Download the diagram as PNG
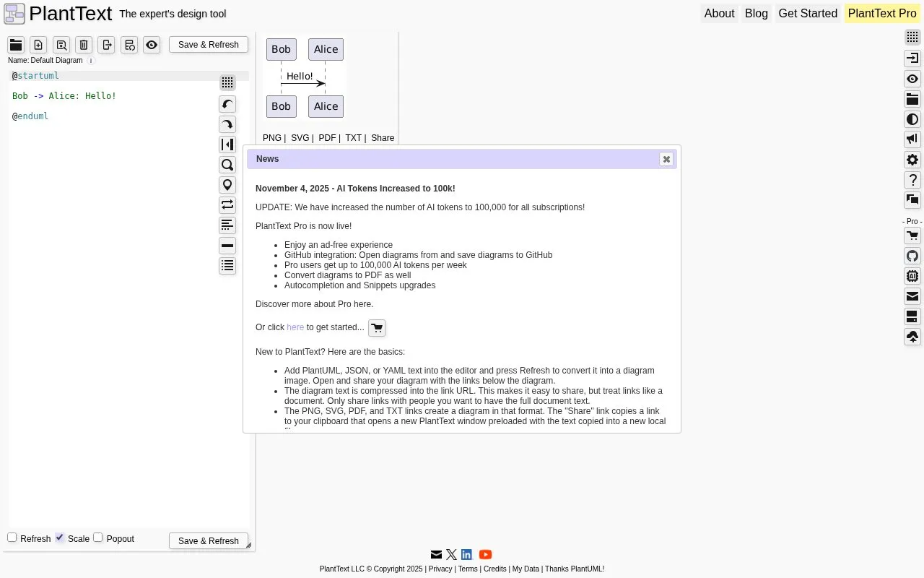Image resolution: width=924 pixels, height=578 pixels. [x=272, y=138]
